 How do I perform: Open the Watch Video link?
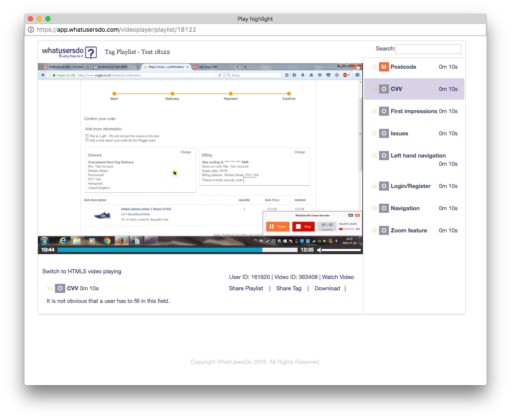click(x=338, y=277)
